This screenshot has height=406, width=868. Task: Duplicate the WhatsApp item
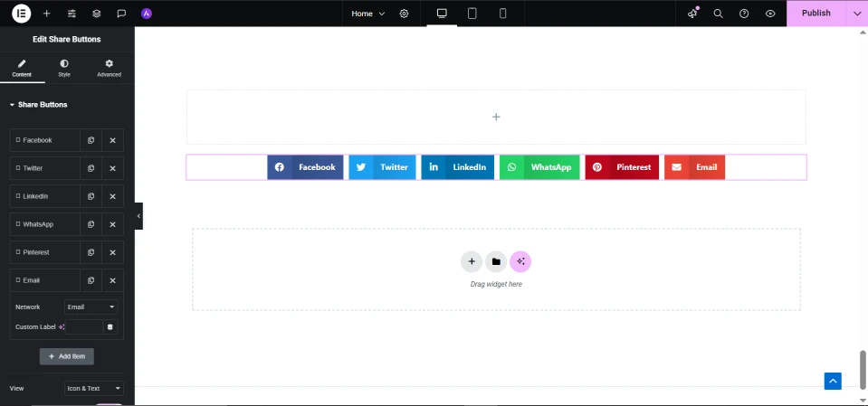tap(91, 224)
